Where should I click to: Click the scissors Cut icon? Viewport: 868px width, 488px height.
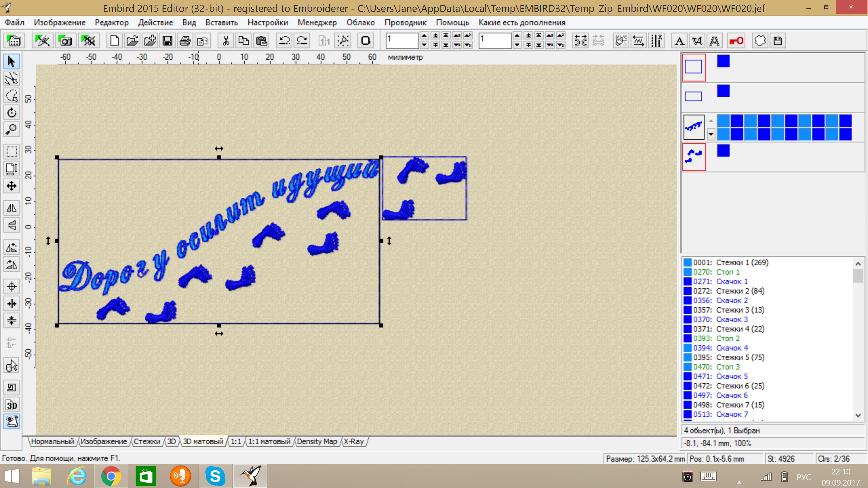pyautogui.click(x=226, y=41)
